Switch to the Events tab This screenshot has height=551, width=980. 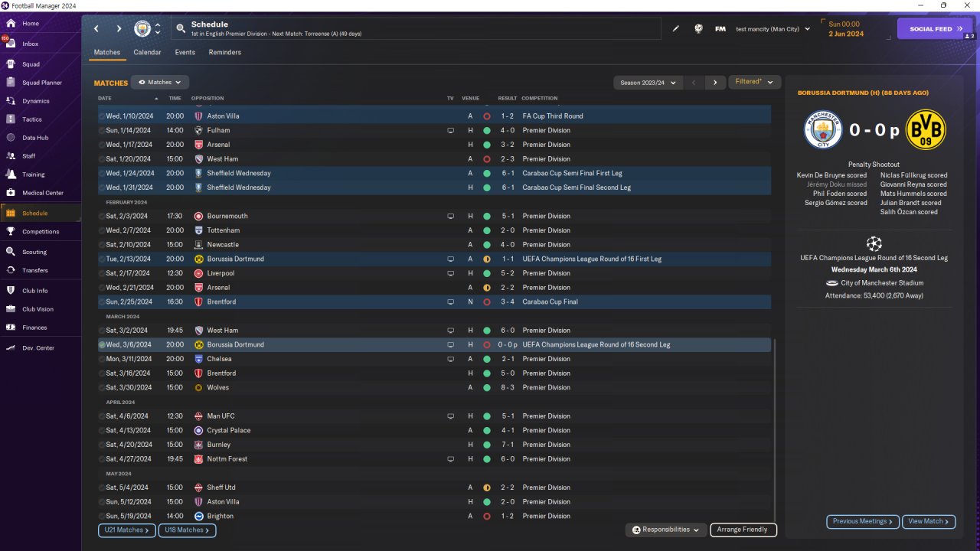click(x=185, y=53)
